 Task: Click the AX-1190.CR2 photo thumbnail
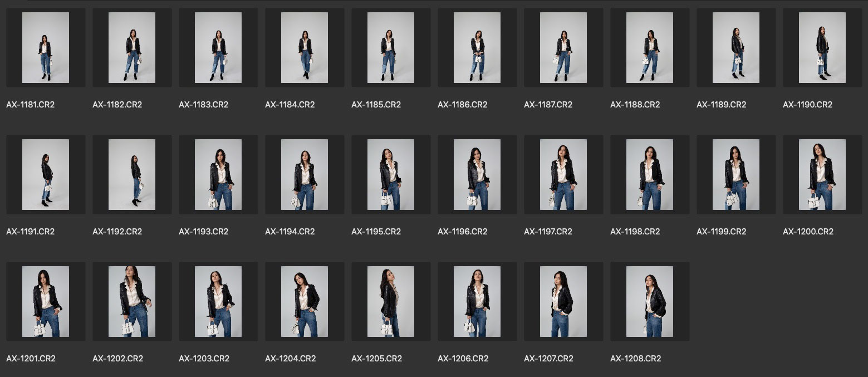[x=822, y=48]
